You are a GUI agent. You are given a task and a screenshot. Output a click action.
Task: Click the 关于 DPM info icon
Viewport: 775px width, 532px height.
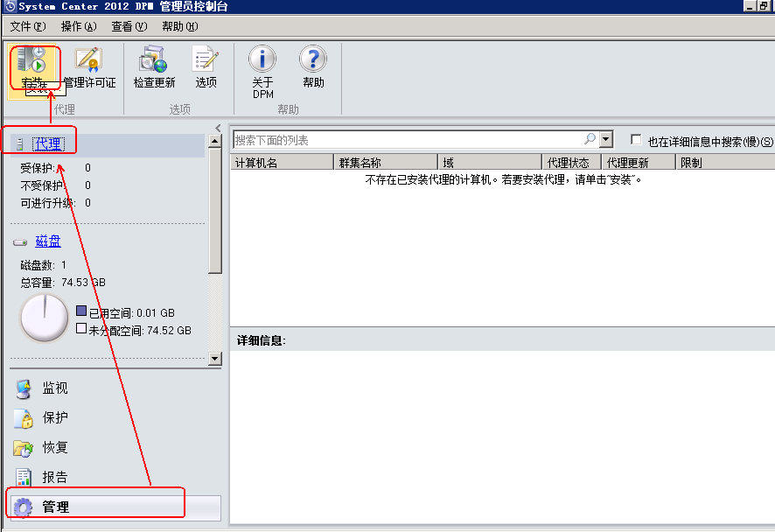(x=262, y=59)
